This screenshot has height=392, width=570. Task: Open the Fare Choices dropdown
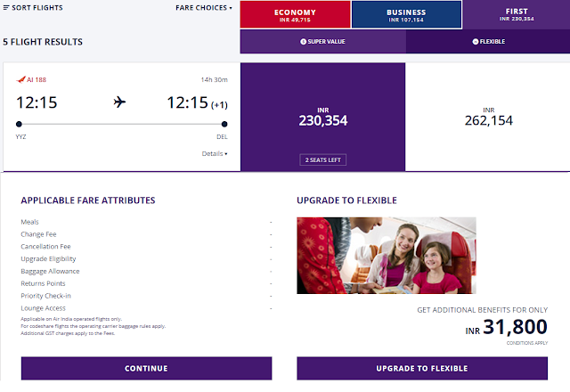pos(204,8)
